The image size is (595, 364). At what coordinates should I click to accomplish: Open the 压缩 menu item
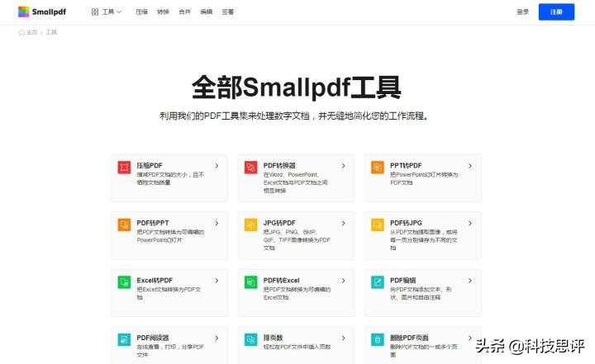point(141,12)
